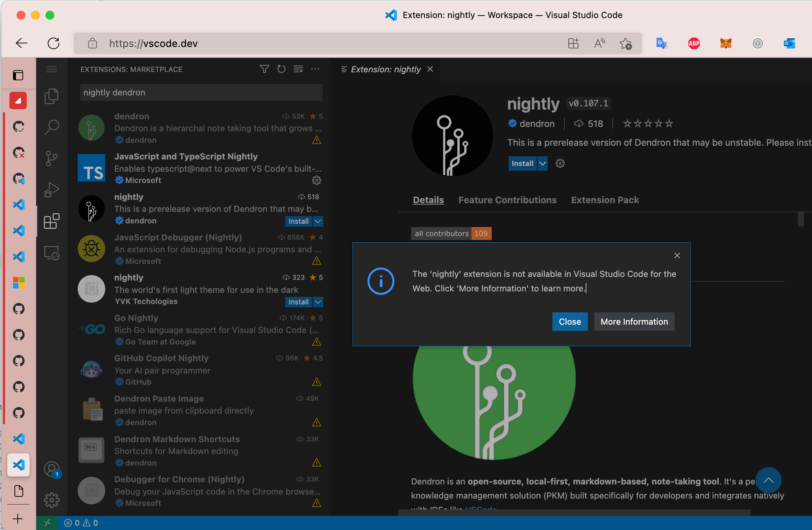Image resolution: width=812 pixels, height=530 pixels.
Task: Toggle the browser sidebar panel icon
Action: click(x=18, y=75)
